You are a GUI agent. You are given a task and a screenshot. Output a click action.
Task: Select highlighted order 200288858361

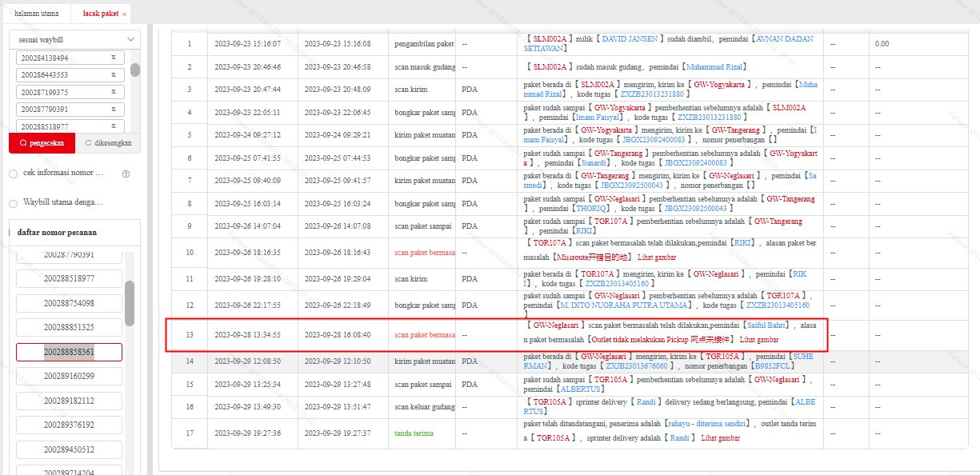(x=69, y=352)
